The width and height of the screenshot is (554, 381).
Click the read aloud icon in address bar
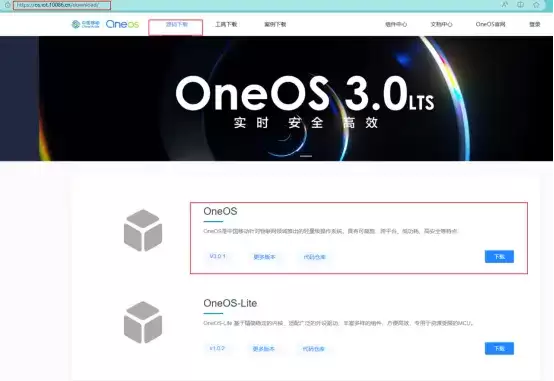point(505,5)
